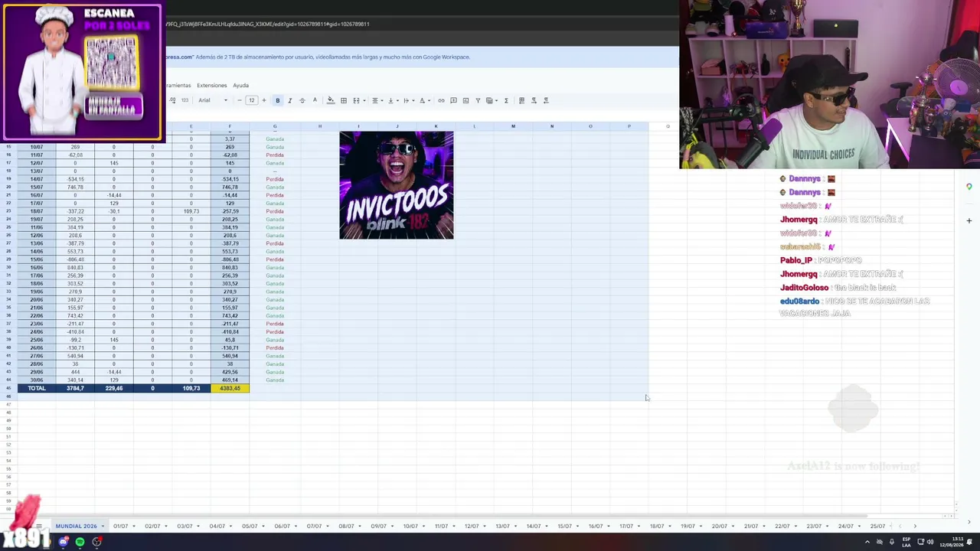
Task: Open Spotify from the taskbar
Action: click(80, 542)
